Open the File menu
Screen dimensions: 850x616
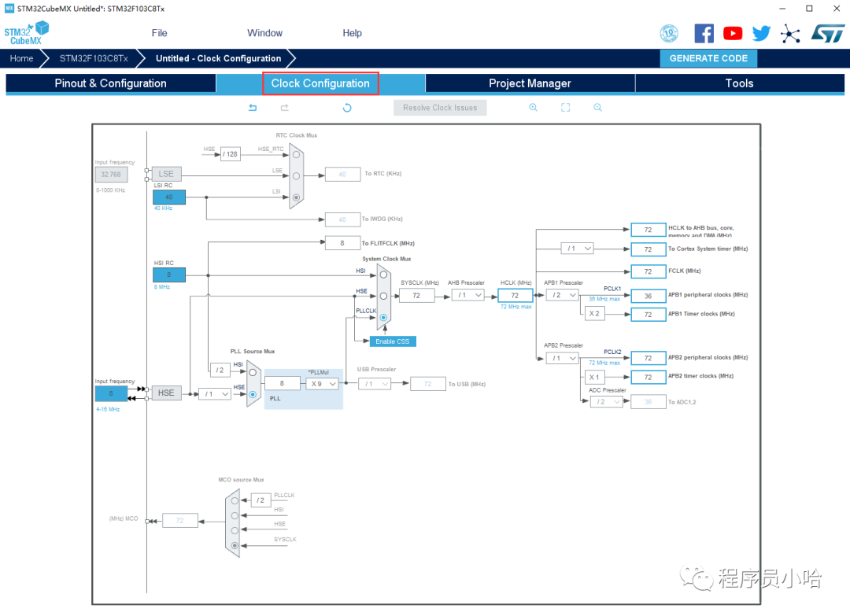tap(160, 33)
